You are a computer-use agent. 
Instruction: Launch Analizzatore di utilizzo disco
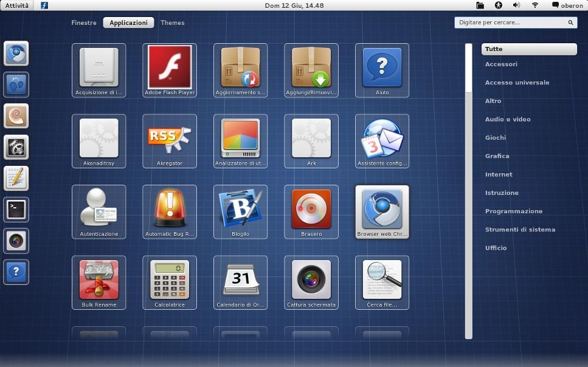click(x=240, y=141)
